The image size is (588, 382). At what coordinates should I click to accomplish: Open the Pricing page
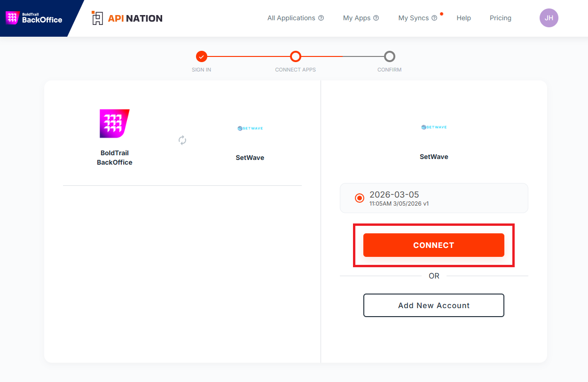[x=500, y=18]
